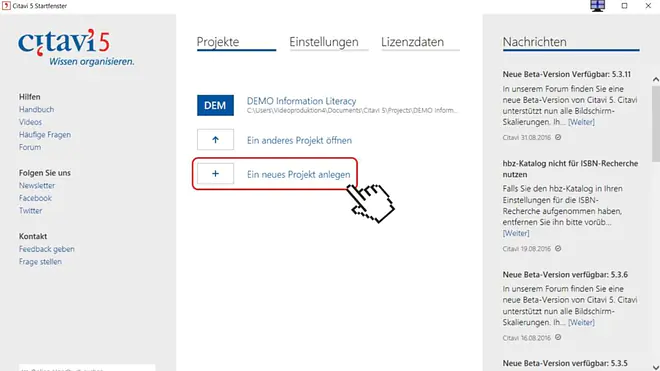Click Feedback geben link

point(46,249)
